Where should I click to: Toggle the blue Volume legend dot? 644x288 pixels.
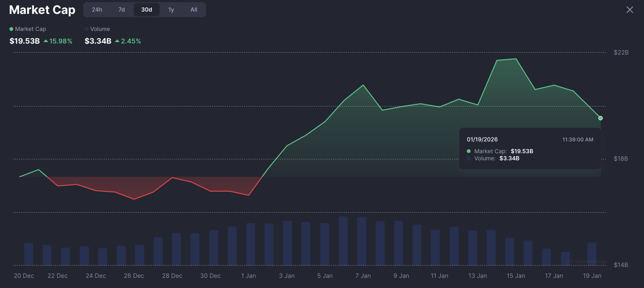(x=87, y=29)
